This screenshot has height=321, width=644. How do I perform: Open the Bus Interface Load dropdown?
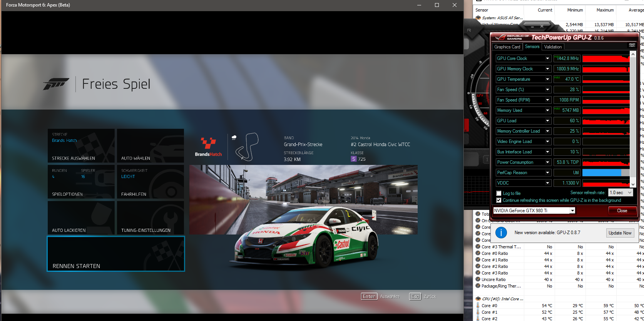(x=547, y=152)
